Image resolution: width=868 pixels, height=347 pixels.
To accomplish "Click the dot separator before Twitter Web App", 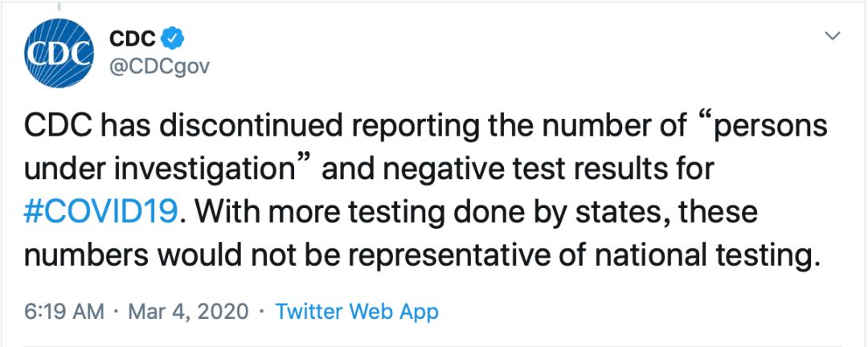I will click(262, 312).
